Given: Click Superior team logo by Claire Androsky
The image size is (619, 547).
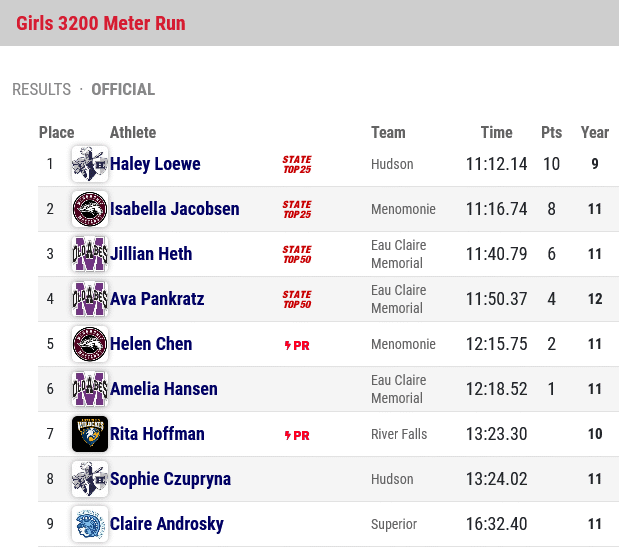Looking at the screenshot, I should [90, 524].
